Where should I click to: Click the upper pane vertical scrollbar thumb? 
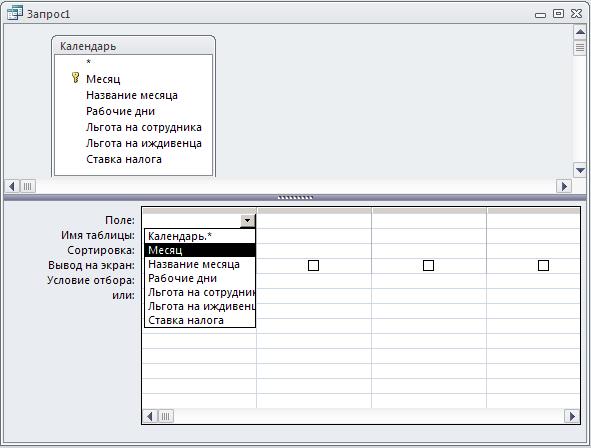click(580, 47)
